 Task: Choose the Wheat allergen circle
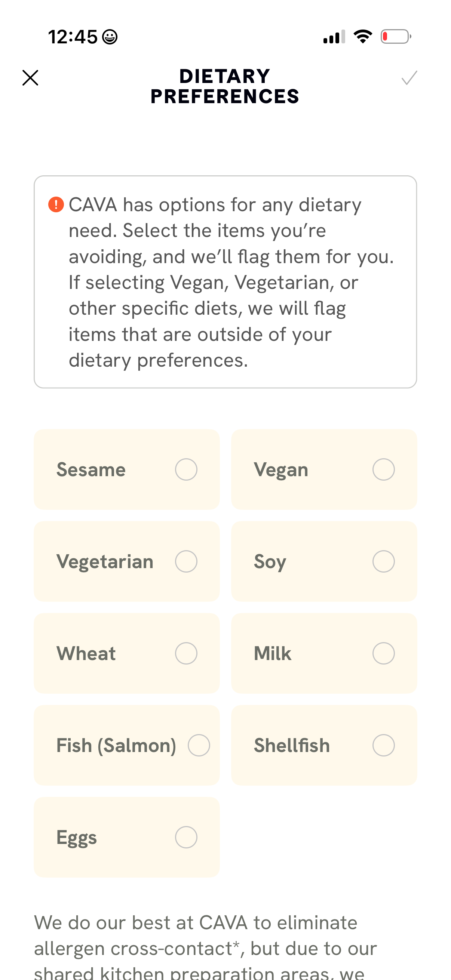(186, 654)
